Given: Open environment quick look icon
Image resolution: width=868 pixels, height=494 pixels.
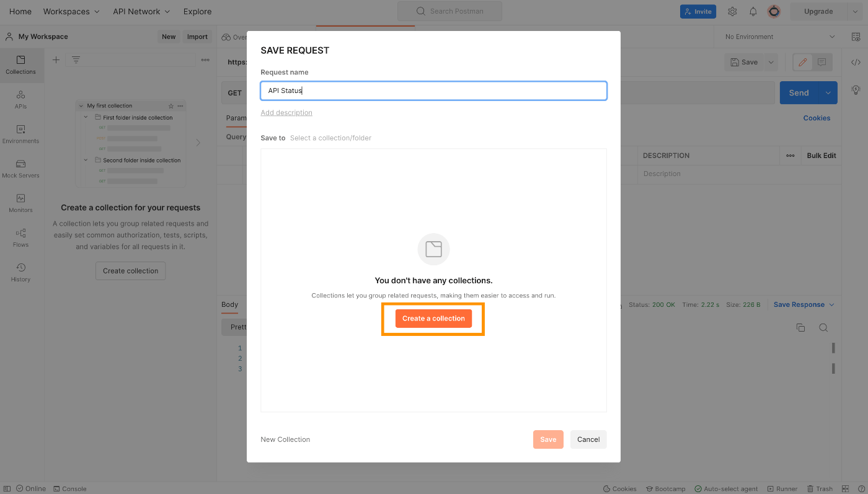Looking at the screenshot, I should [x=856, y=37].
